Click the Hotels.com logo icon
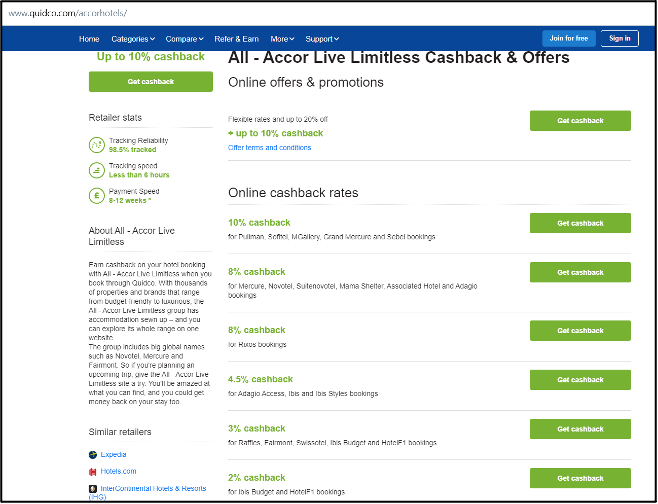658x504 pixels. point(93,472)
